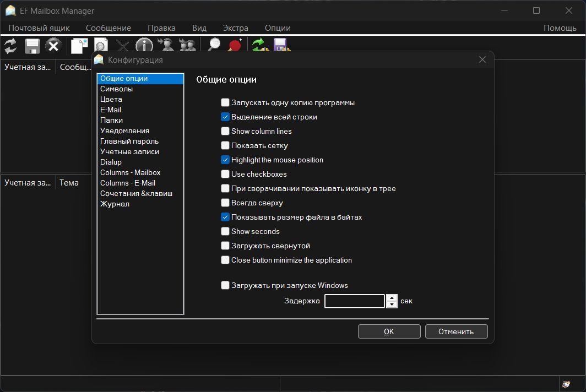Click the purple floppy disk toolbar icon
Image resolution: width=586 pixels, height=392 pixels.
point(281,45)
